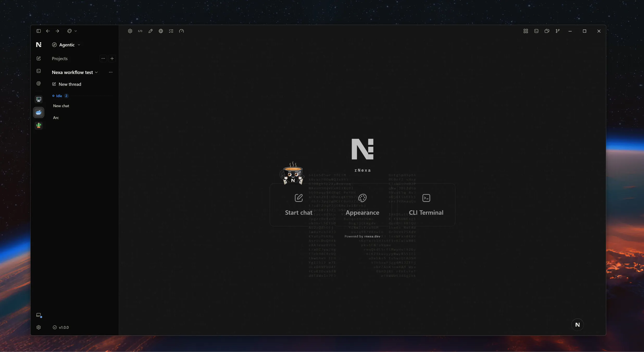Click the compose icon in left rail
This screenshot has width=644, height=352.
[39, 58]
